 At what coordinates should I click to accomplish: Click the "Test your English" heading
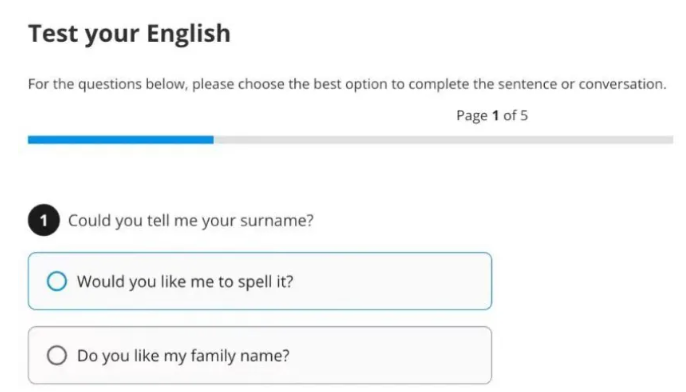pos(130,35)
